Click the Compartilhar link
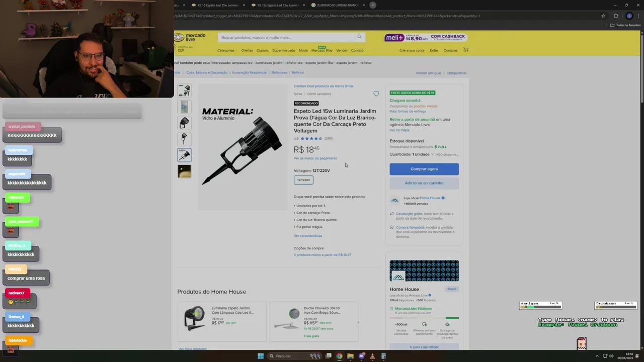Viewport: 644px width, 362px height. click(x=456, y=73)
